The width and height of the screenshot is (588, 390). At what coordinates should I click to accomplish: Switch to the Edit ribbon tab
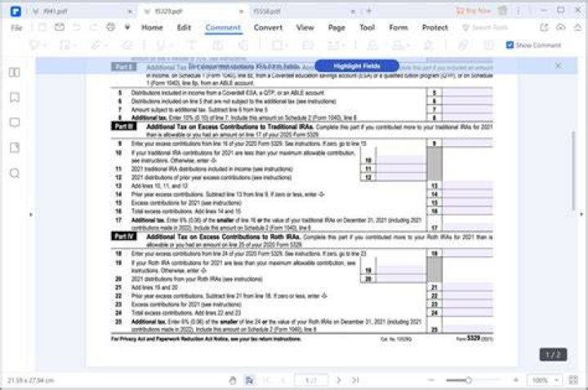(184, 28)
